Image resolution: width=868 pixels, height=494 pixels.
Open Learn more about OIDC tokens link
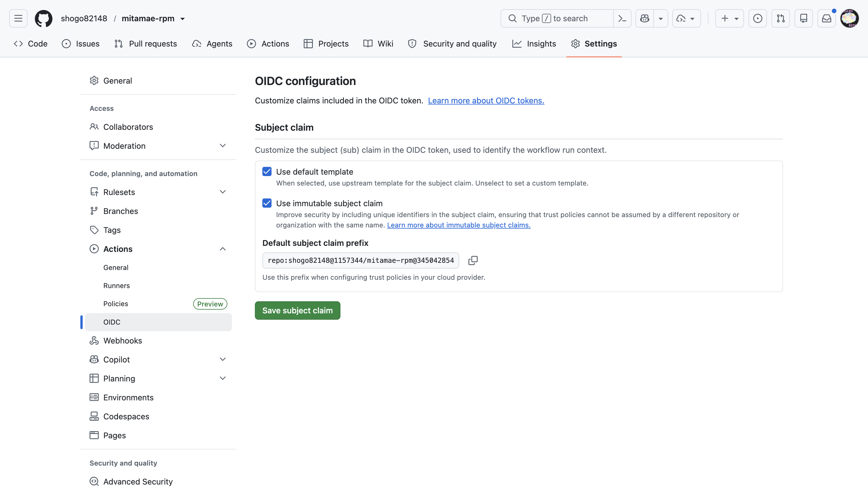[486, 101]
